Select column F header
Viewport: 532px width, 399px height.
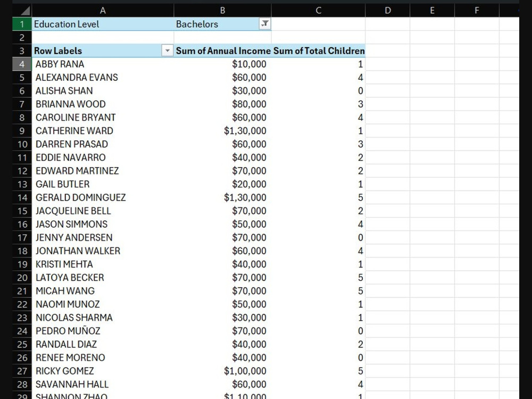point(477,11)
